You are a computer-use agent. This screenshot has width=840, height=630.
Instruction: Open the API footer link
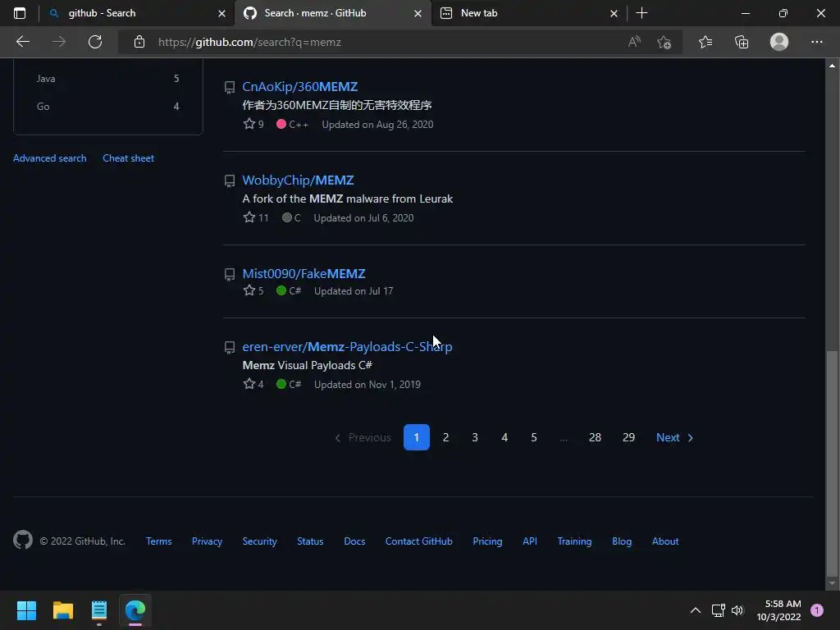coord(529,541)
